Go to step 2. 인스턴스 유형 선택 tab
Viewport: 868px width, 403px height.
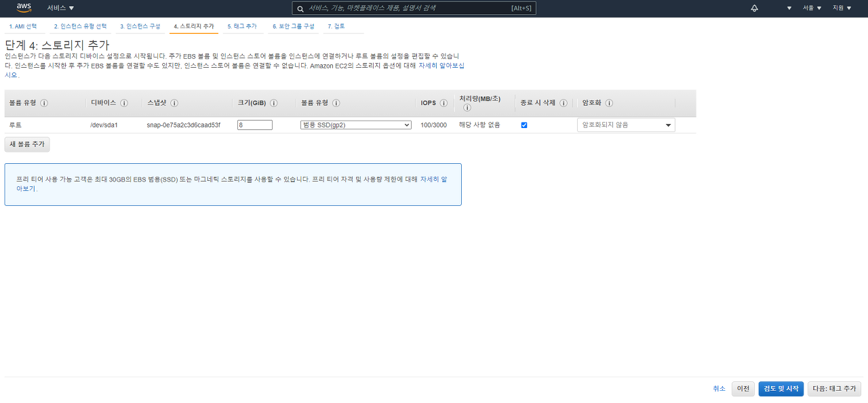pos(81,26)
